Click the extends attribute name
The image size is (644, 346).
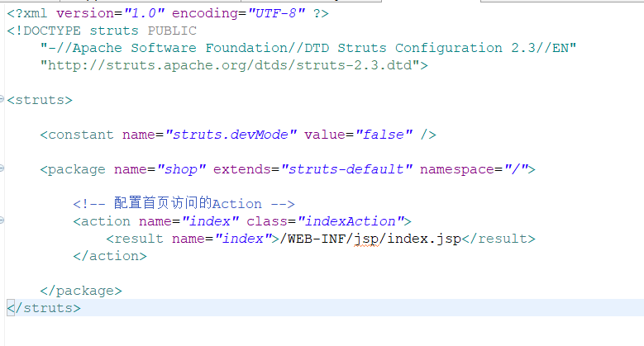click(x=241, y=169)
